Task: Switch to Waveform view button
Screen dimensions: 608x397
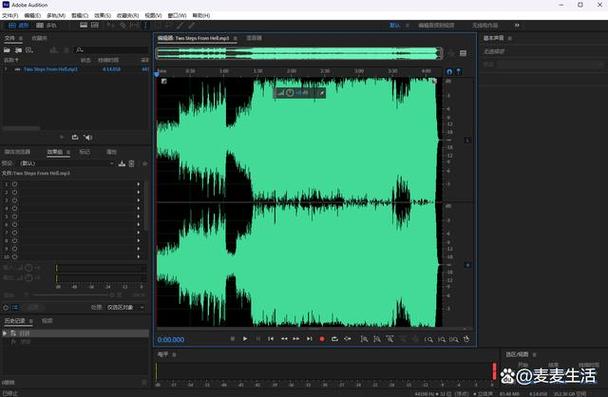Action: (19, 26)
